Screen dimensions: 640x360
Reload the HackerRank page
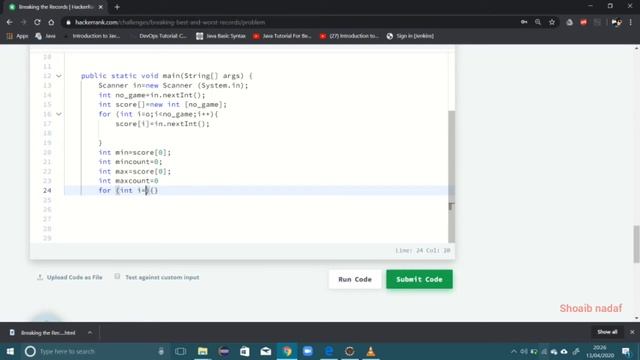[37, 22]
